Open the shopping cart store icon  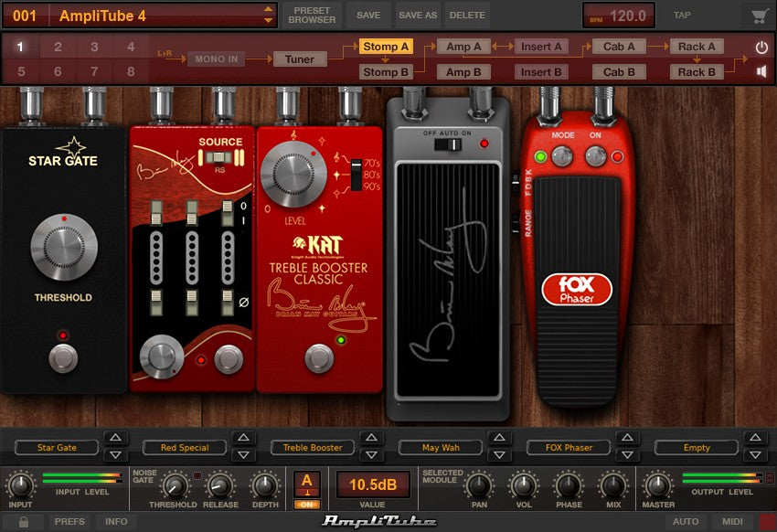pyautogui.click(x=759, y=16)
